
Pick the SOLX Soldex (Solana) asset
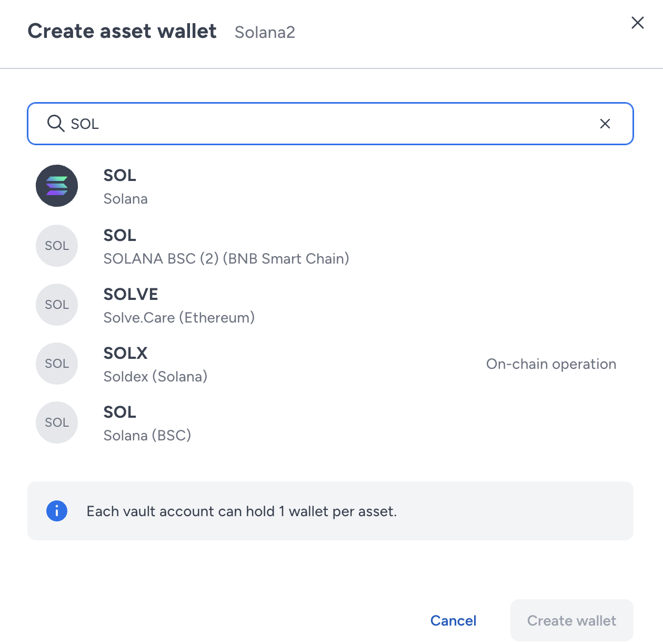(330, 364)
